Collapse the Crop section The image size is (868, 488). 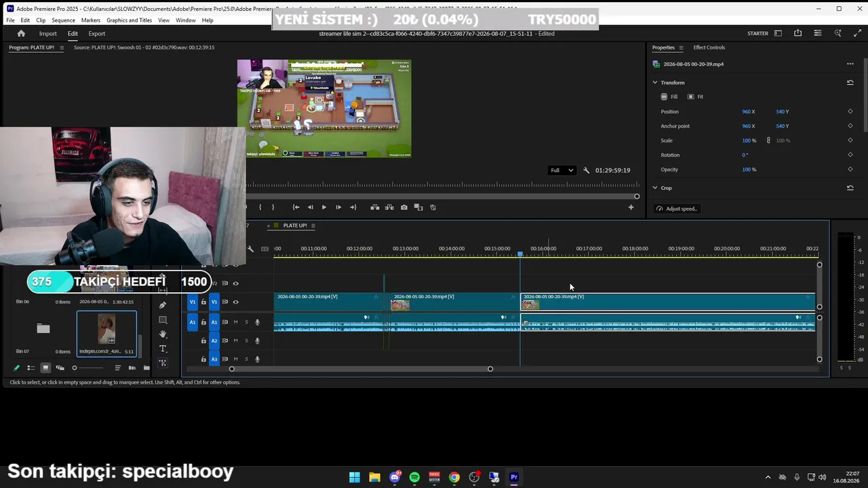(x=655, y=188)
